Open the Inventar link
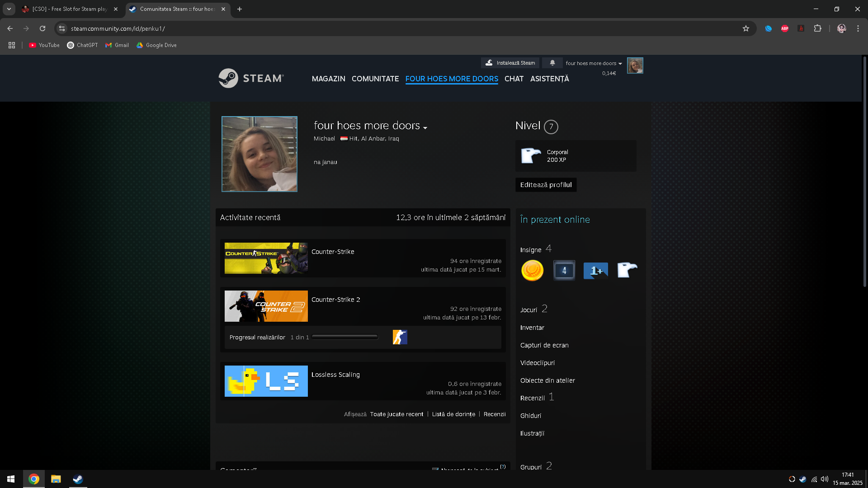Viewport: 868px width, 488px height. [x=532, y=328]
